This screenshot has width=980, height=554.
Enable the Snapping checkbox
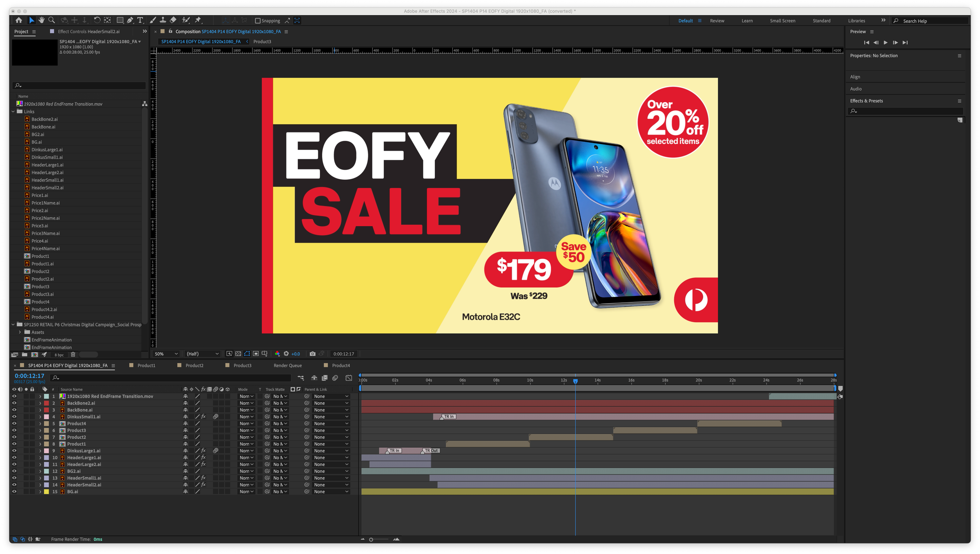[x=258, y=21]
